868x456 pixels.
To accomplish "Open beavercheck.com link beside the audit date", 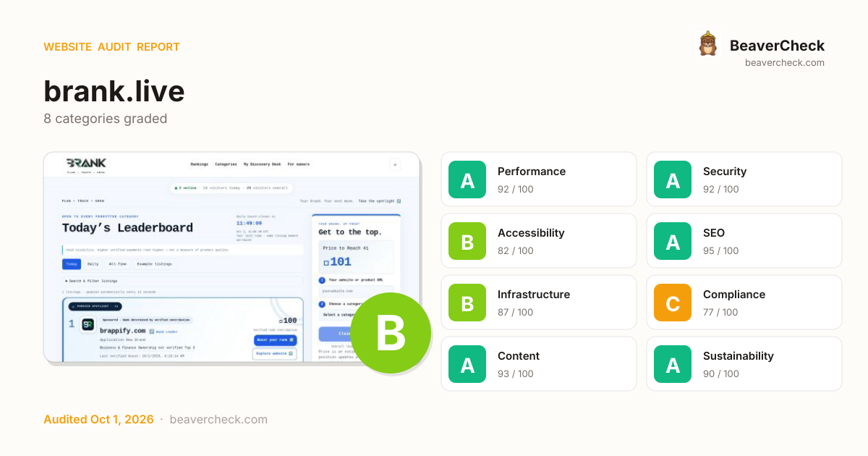I will pyautogui.click(x=218, y=420).
